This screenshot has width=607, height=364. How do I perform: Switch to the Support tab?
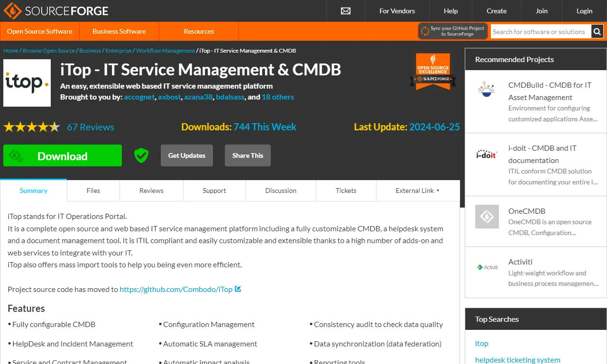pyautogui.click(x=214, y=191)
